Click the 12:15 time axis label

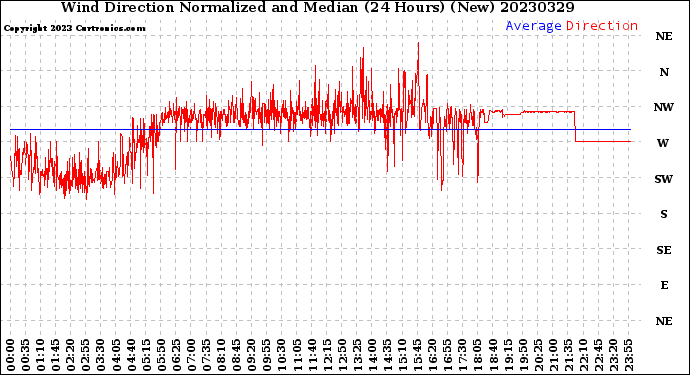point(327,355)
